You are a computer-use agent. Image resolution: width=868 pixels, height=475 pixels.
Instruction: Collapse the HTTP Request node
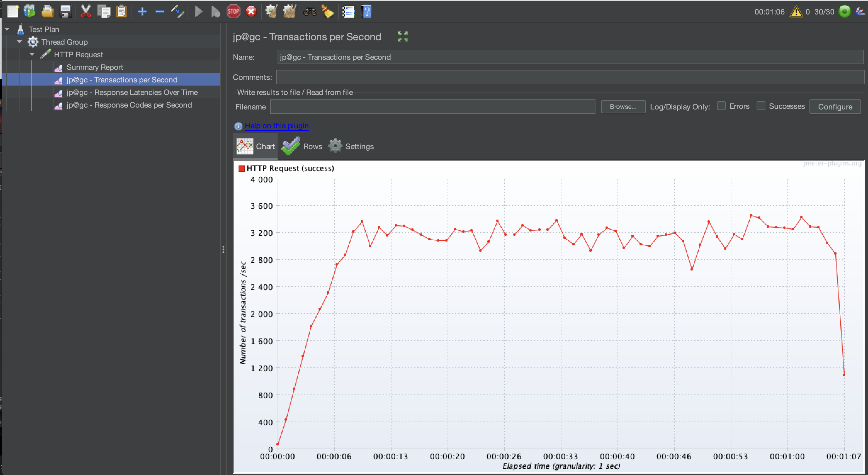32,54
